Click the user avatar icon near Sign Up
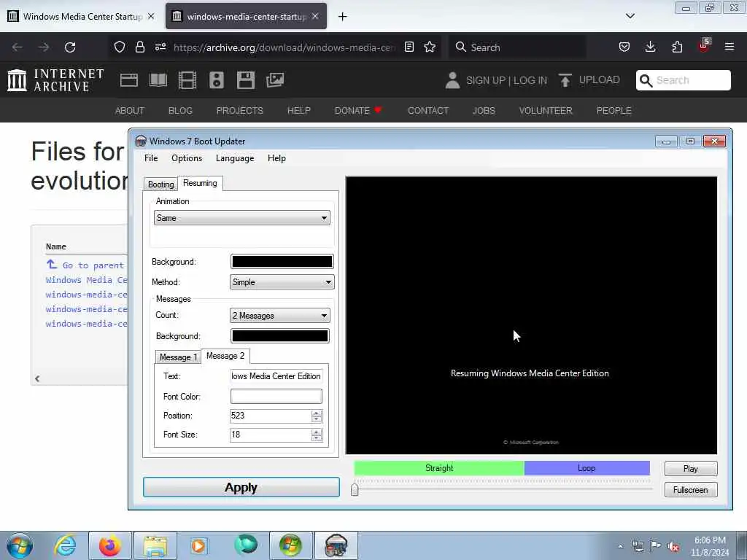This screenshot has height=560, width=747. click(x=452, y=80)
